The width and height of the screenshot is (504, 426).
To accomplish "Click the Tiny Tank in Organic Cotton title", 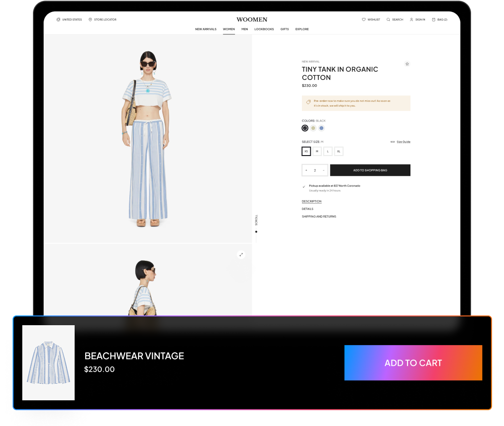I will click(340, 74).
